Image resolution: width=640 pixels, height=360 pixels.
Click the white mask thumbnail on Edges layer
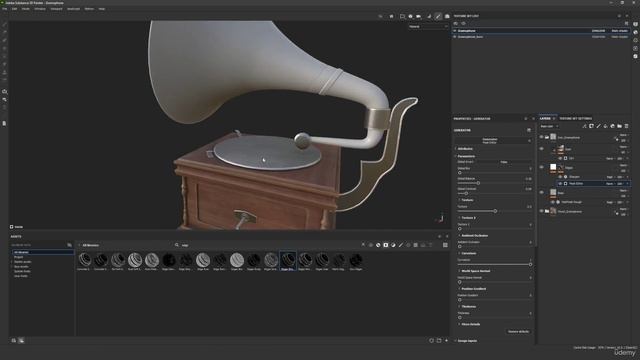tap(553, 167)
